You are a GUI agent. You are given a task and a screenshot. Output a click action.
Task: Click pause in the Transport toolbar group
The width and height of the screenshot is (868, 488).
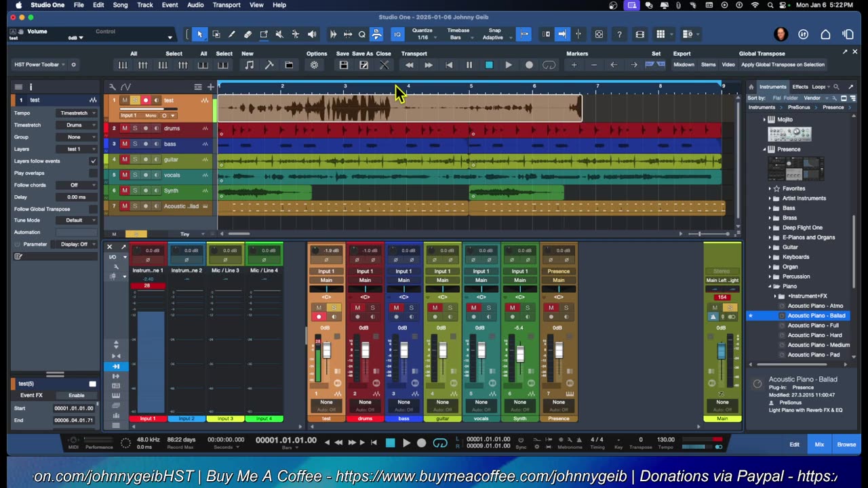point(469,65)
